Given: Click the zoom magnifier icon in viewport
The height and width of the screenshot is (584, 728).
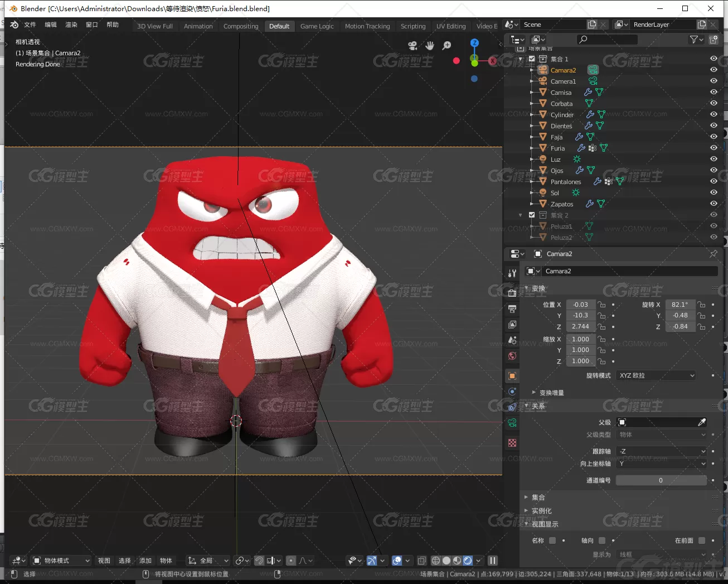Looking at the screenshot, I should 446,46.
